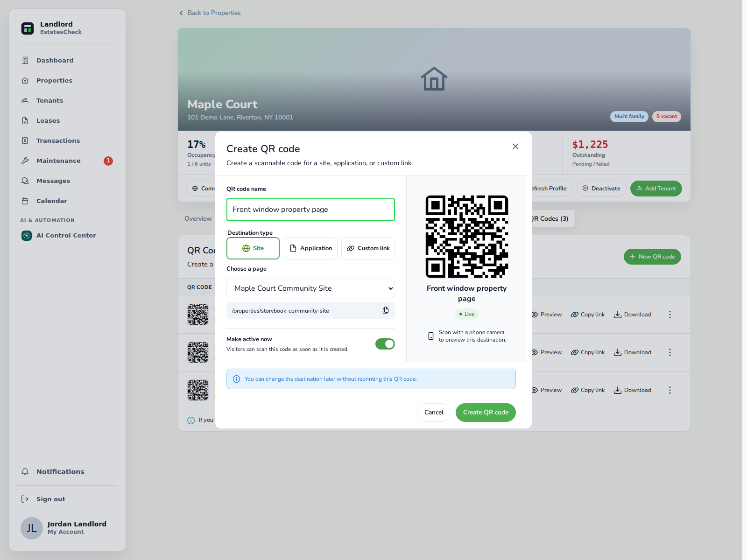Screen dimensions: 747x560
Task: Click the QR code preview image
Action: pos(467,237)
